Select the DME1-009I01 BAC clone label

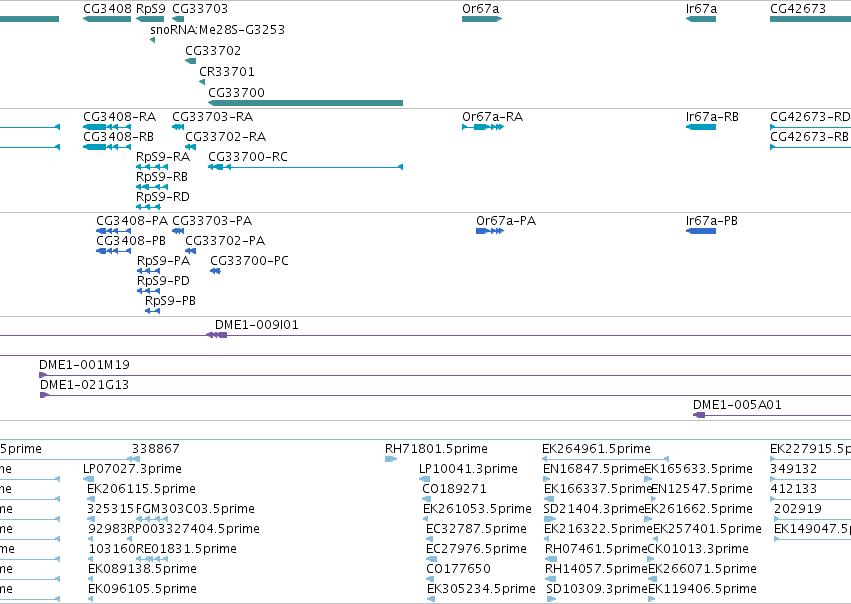(x=257, y=325)
